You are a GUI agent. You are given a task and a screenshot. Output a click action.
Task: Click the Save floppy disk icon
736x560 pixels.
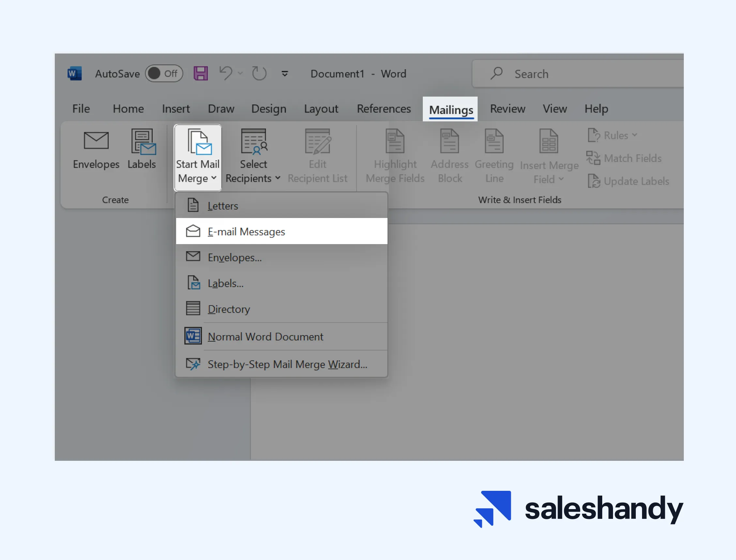[201, 73]
